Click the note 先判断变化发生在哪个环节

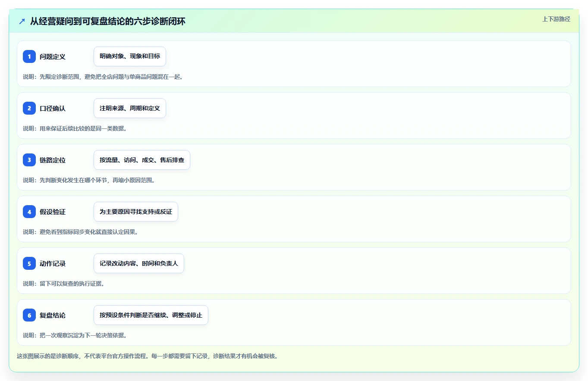tap(89, 180)
